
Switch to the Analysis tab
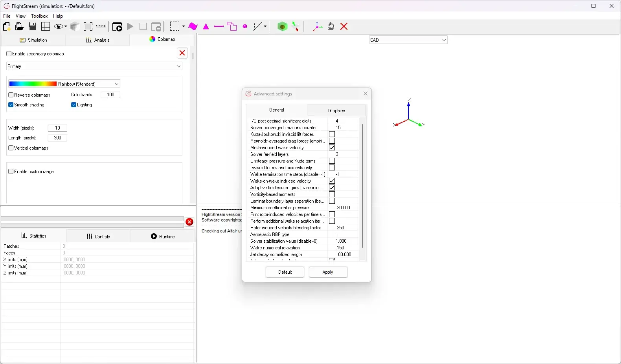97,40
